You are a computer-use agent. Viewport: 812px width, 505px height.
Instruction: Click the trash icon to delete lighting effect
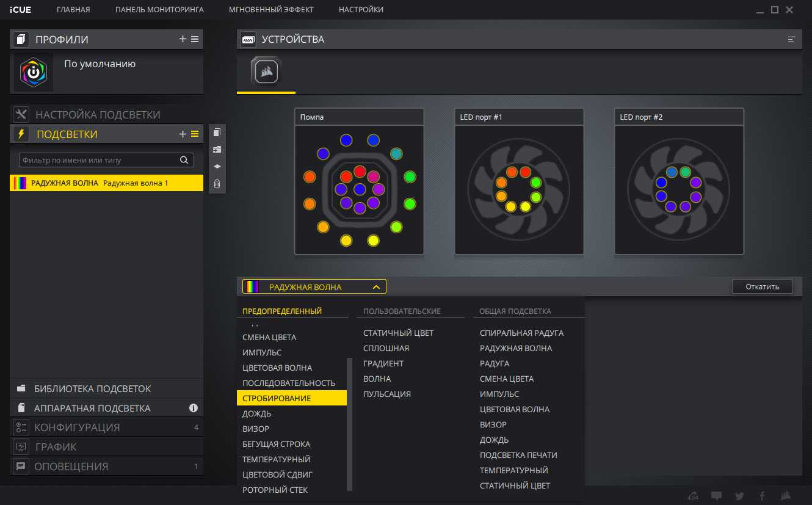point(217,184)
